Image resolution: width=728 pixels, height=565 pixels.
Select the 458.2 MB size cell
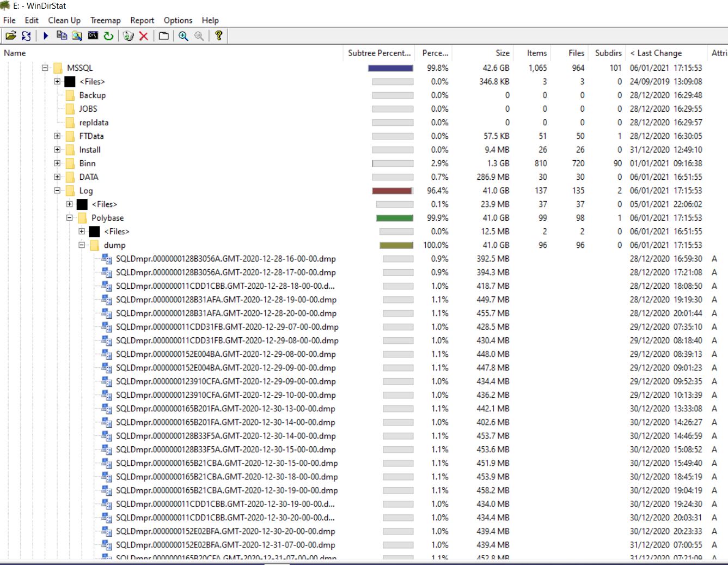point(493,490)
